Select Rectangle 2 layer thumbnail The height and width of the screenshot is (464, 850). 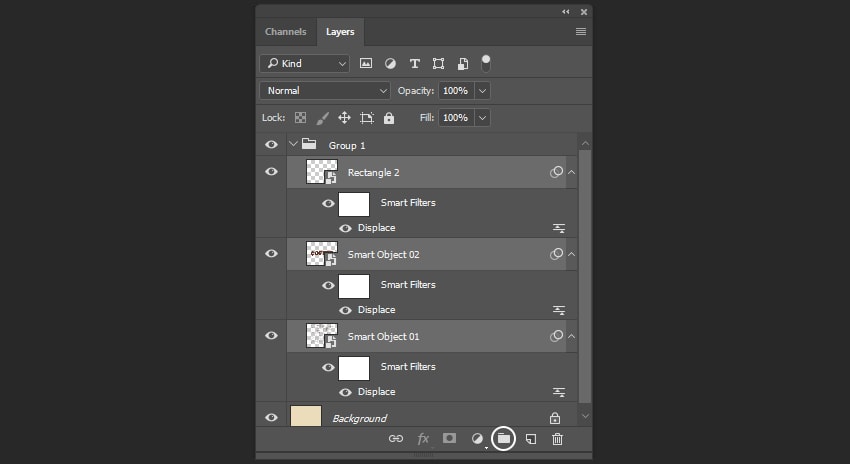coord(321,172)
